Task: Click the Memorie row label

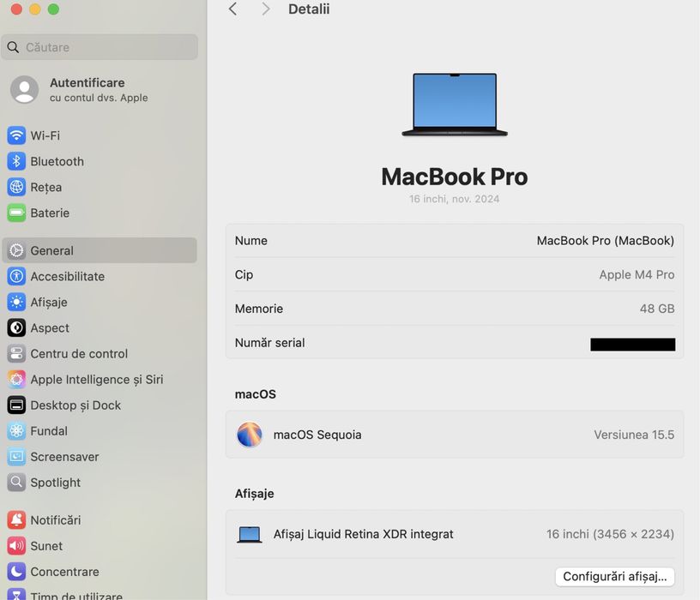Action: [x=259, y=309]
